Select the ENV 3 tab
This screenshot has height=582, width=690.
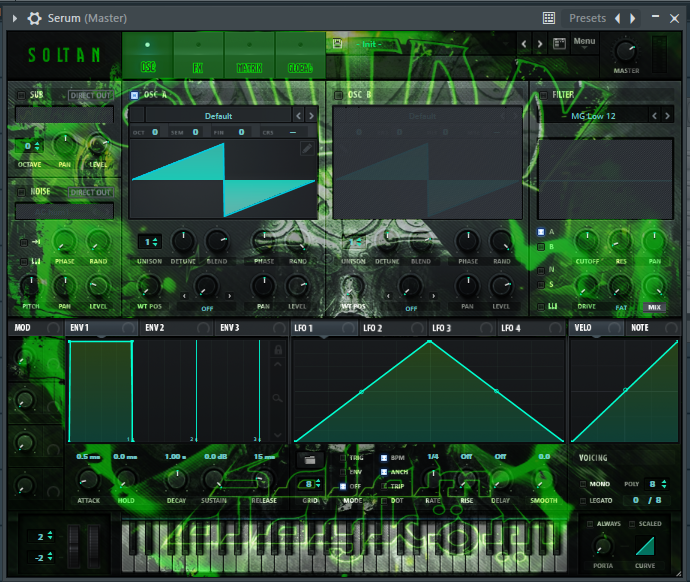[252, 328]
